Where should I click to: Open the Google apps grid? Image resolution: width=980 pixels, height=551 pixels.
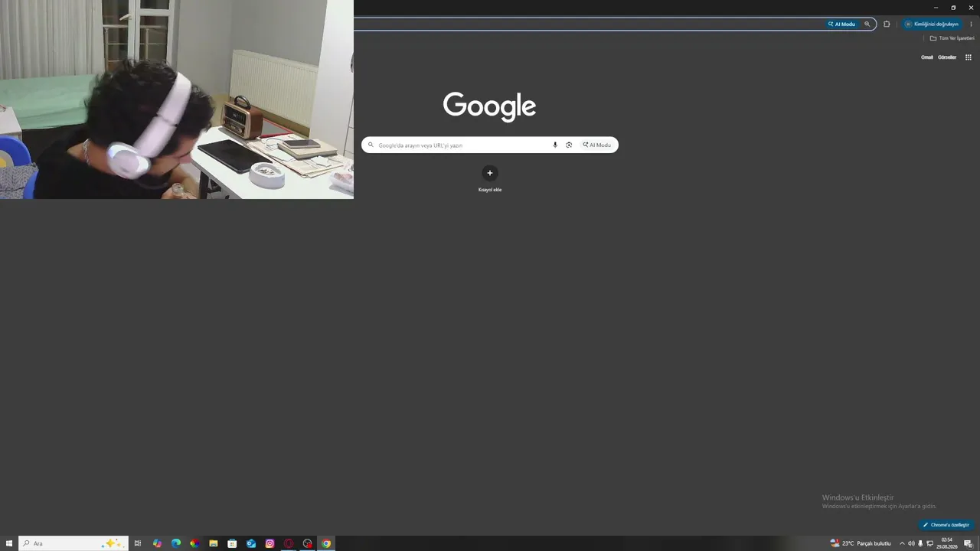[x=969, y=57]
